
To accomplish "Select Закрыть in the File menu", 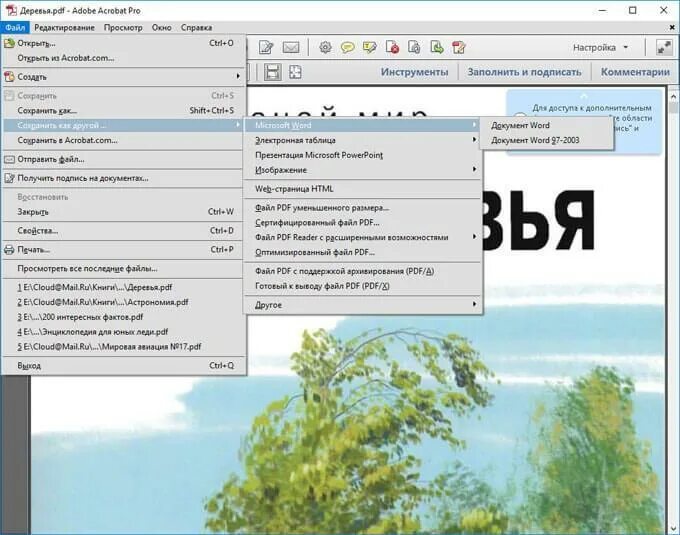I will coord(124,212).
